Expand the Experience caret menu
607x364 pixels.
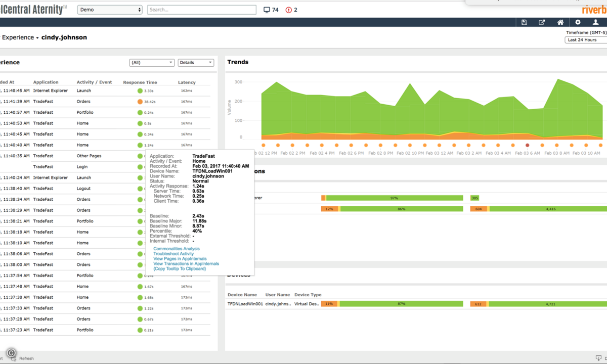click(x=37, y=38)
